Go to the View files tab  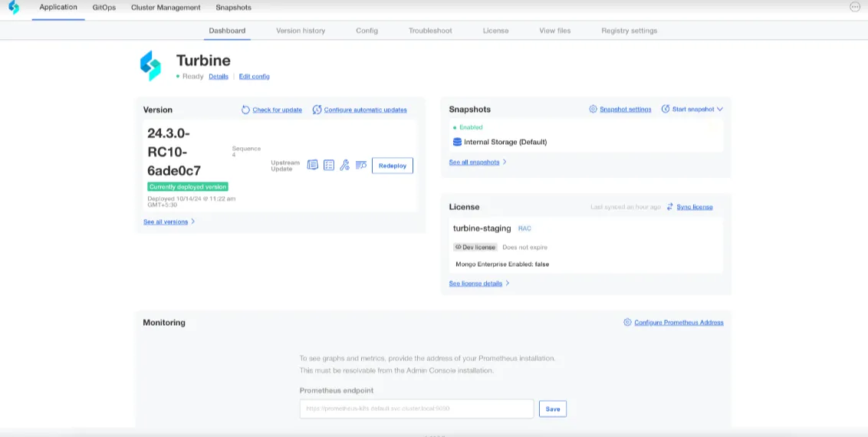[554, 31]
